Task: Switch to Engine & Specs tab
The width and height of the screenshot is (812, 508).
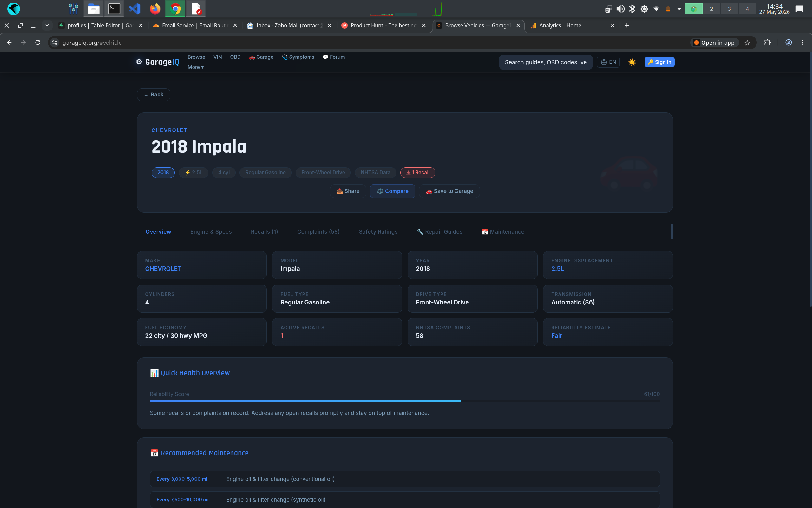Action: coord(211,232)
